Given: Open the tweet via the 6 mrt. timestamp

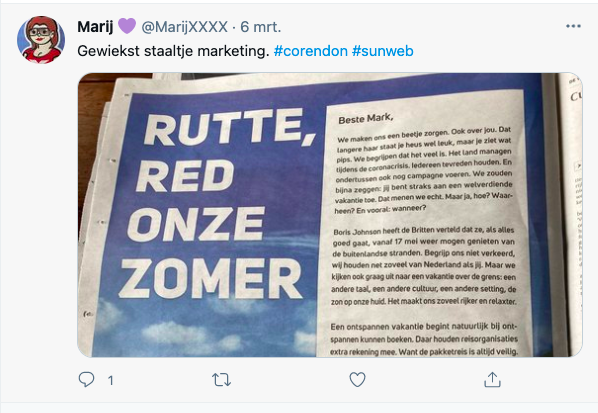Looking at the screenshot, I should 260,27.
